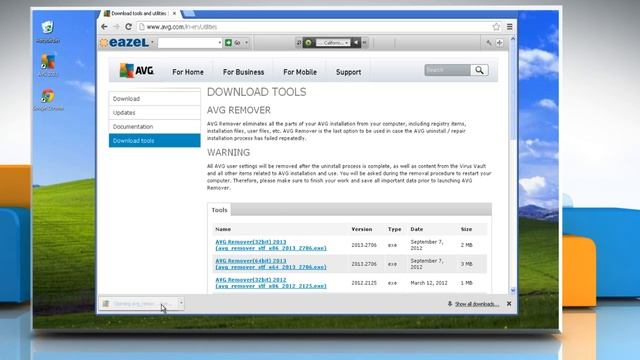Click the AVG logo on the website

136,71
